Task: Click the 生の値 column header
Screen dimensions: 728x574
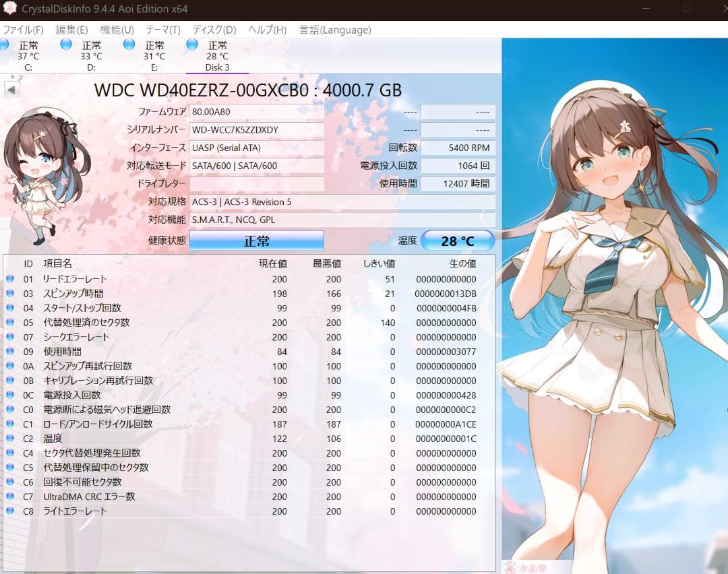Action: (462, 263)
